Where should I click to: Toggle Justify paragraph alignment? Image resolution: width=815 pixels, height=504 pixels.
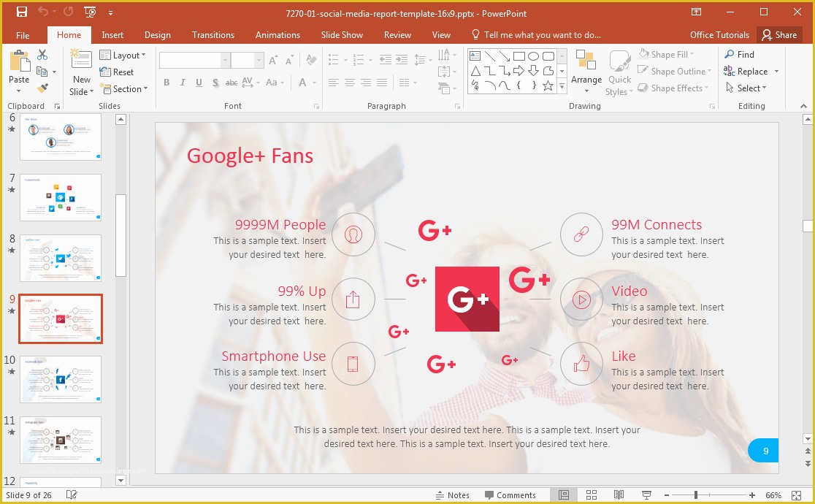(x=382, y=83)
